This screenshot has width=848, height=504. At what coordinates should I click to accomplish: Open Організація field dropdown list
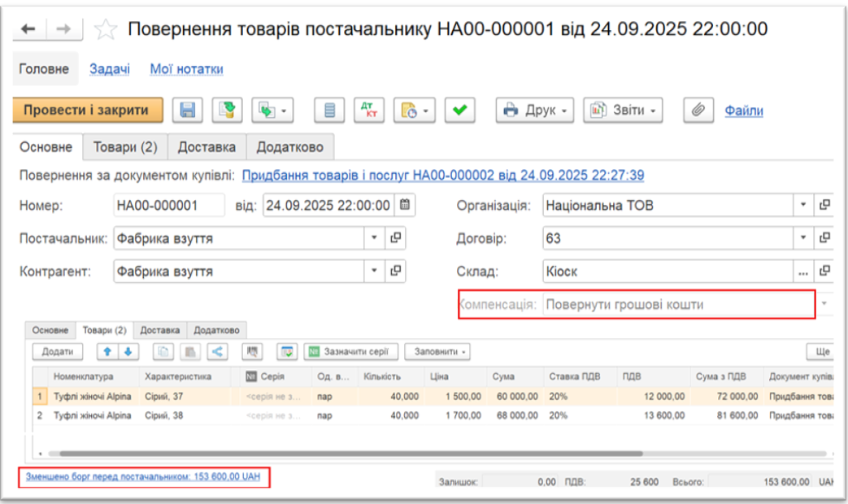click(803, 205)
